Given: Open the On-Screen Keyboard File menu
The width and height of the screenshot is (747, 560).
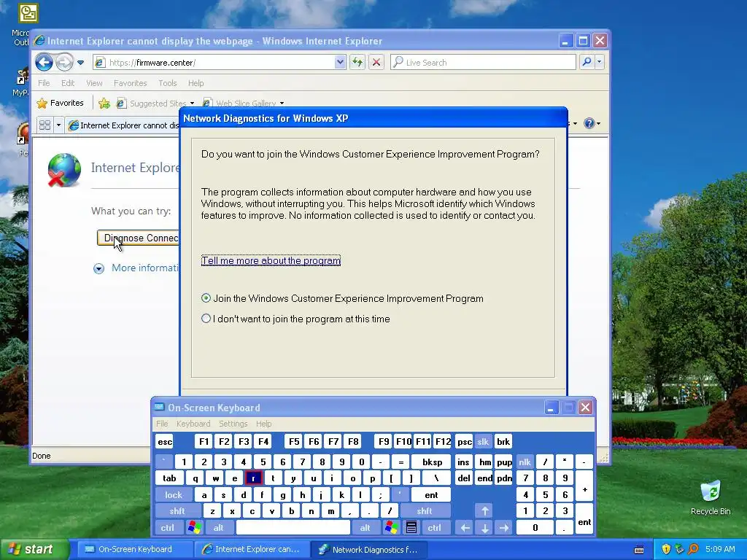Looking at the screenshot, I should (162, 424).
